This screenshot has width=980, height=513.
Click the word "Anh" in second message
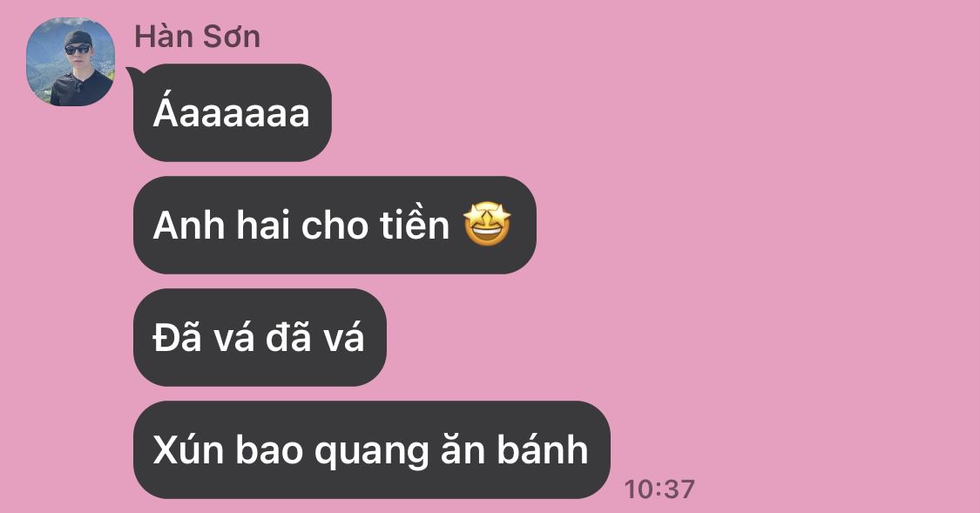[x=189, y=225]
